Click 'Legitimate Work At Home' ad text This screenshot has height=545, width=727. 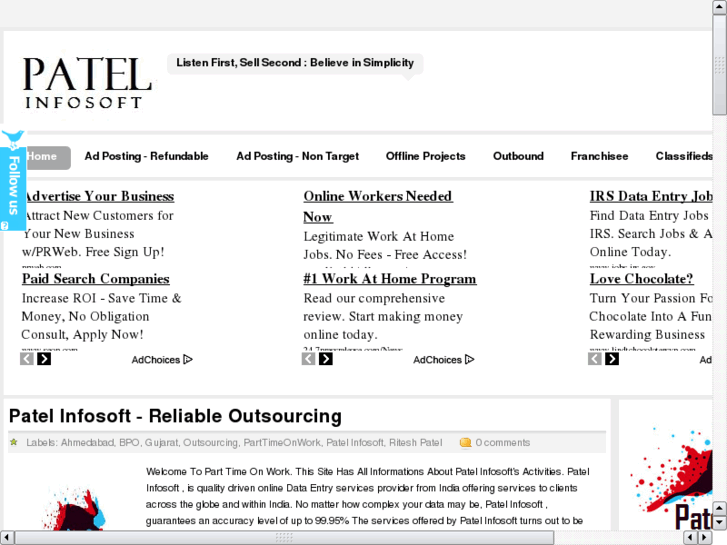pyautogui.click(x=379, y=237)
